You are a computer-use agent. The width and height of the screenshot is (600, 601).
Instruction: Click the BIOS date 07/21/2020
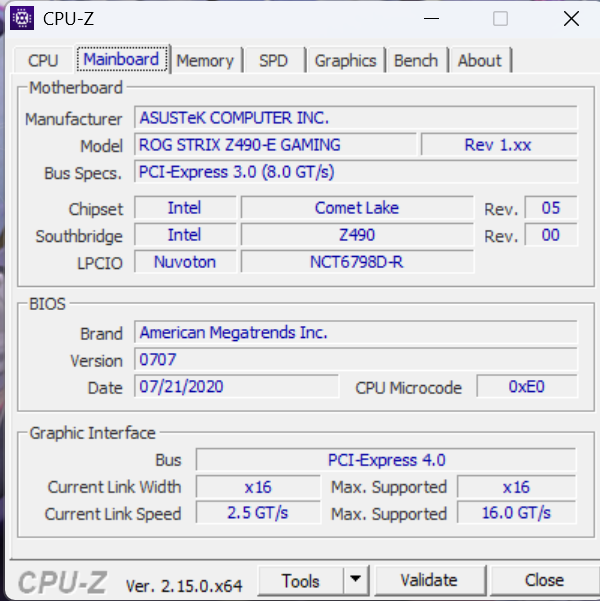coord(237,386)
